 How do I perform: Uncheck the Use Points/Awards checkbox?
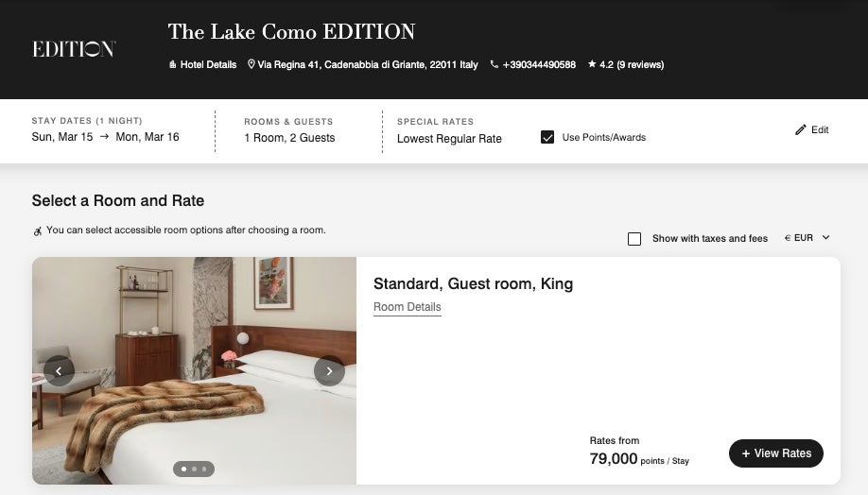point(547,137)
